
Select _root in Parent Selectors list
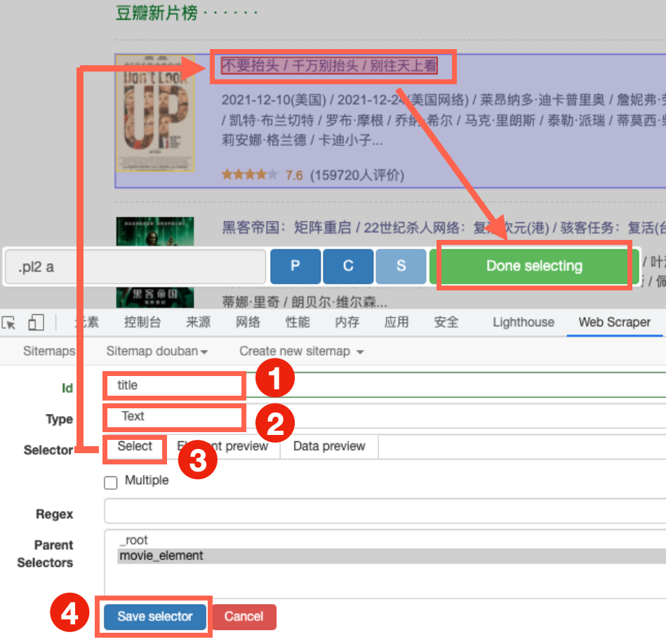(133, 540)
